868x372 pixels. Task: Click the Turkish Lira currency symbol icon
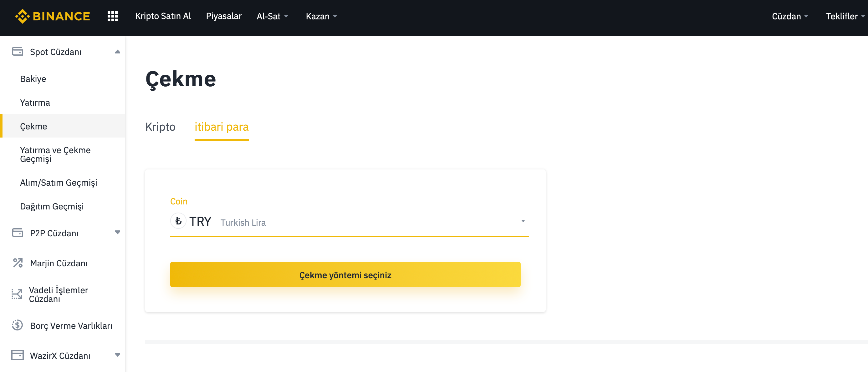pos(178,221)
